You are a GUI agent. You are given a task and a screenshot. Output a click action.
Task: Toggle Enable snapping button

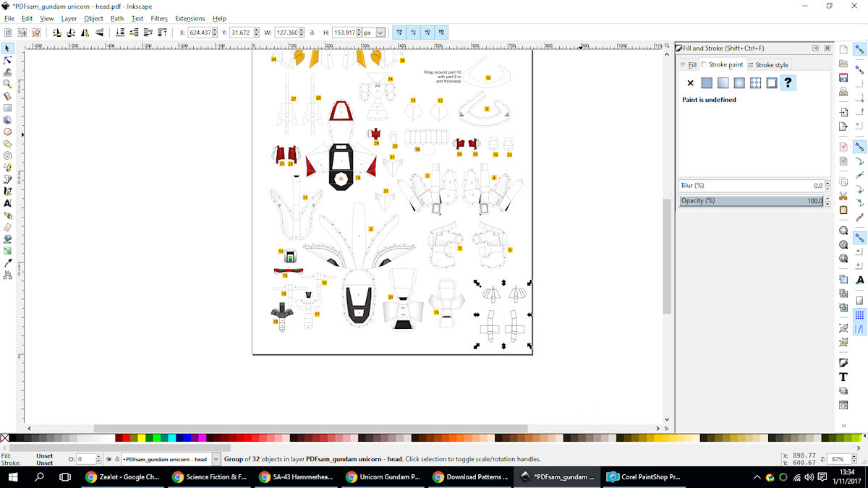click(x=860, y=49)
